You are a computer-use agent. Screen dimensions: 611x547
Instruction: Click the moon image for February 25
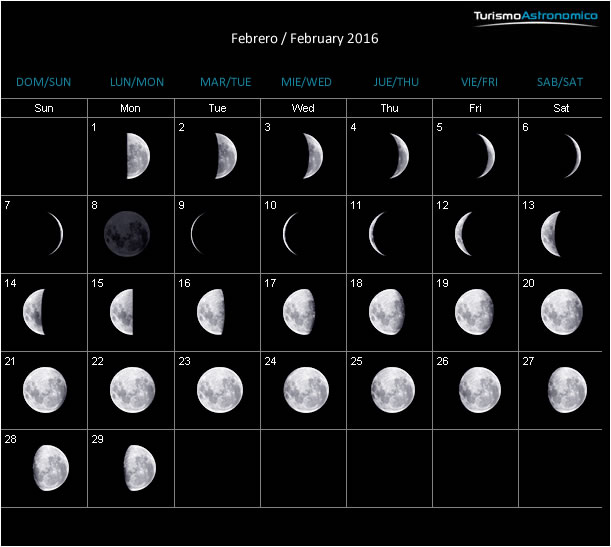point(393,390)
